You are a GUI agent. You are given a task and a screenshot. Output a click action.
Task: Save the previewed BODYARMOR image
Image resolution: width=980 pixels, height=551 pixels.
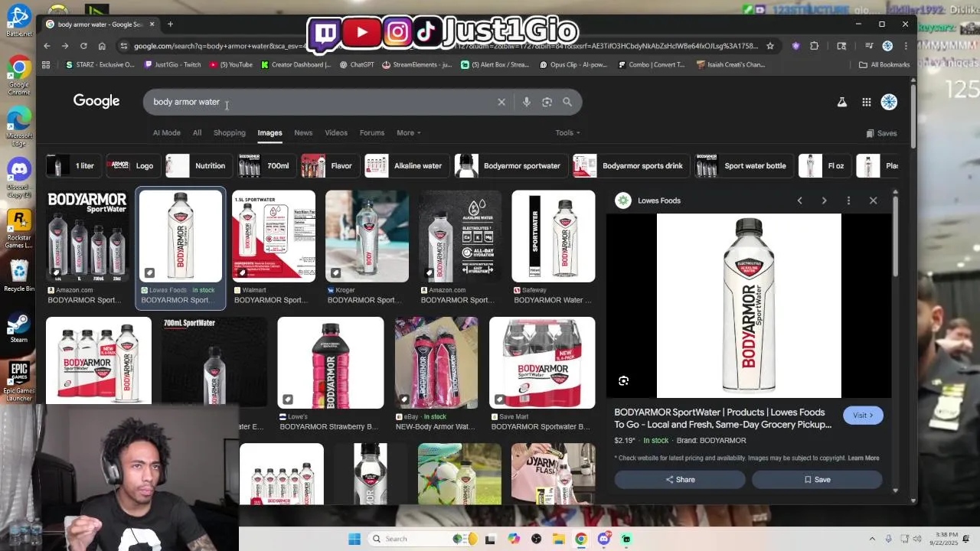[x=817, y=480]
